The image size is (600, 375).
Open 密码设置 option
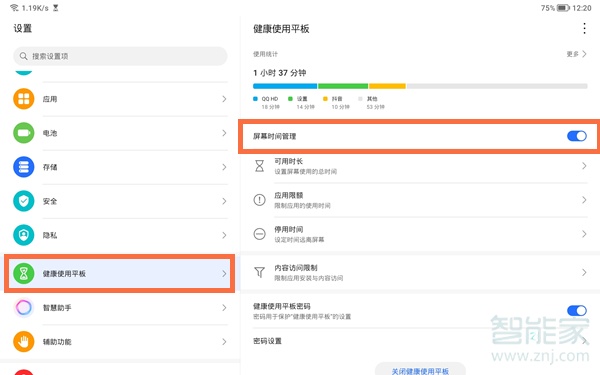(x=420, y=341)
